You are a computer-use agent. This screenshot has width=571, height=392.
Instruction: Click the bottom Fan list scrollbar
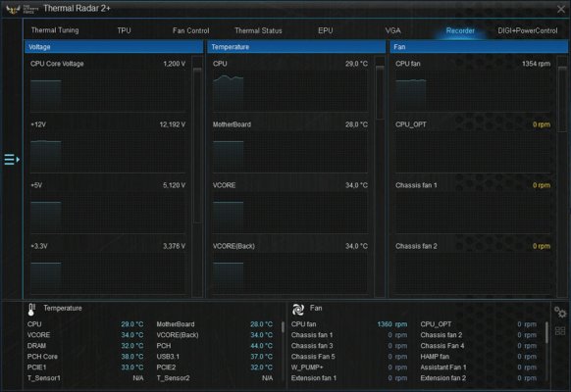(546, 332)
